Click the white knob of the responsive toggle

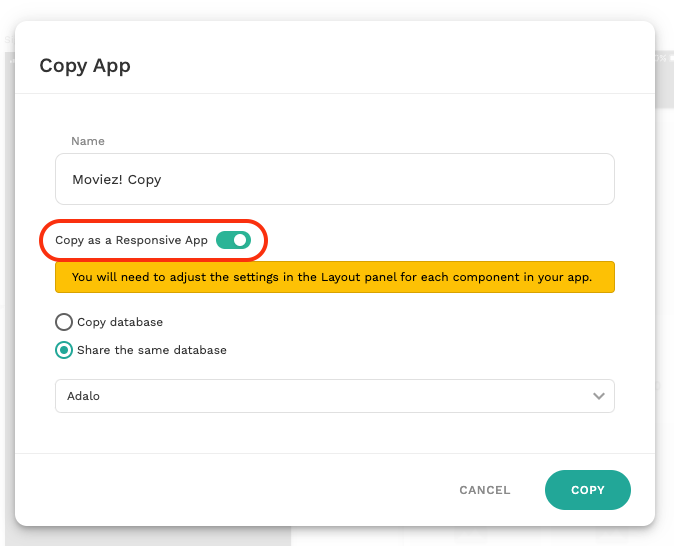(240, 240)
